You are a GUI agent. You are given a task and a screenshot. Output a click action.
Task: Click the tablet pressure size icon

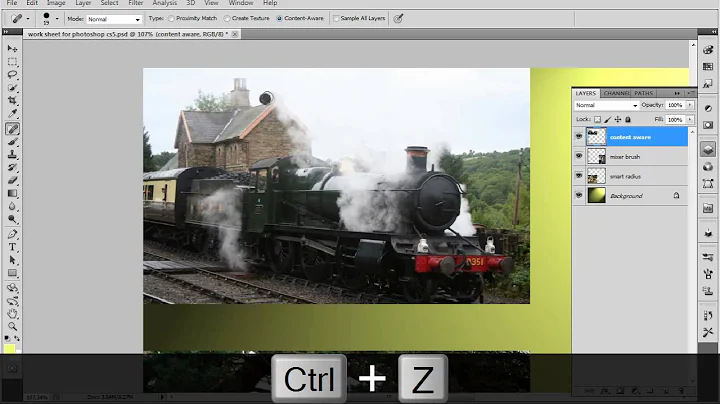(x=398, y=18)
